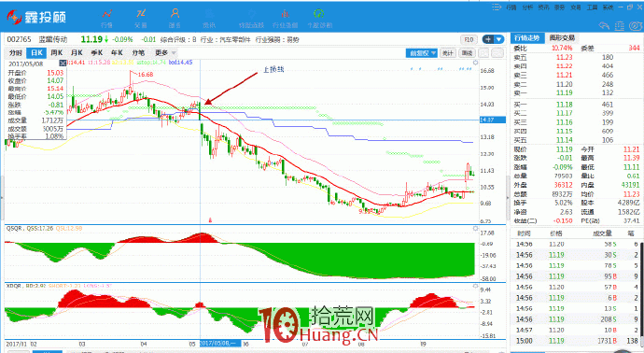Open the 行情 menu in title bar

(511, 7)
